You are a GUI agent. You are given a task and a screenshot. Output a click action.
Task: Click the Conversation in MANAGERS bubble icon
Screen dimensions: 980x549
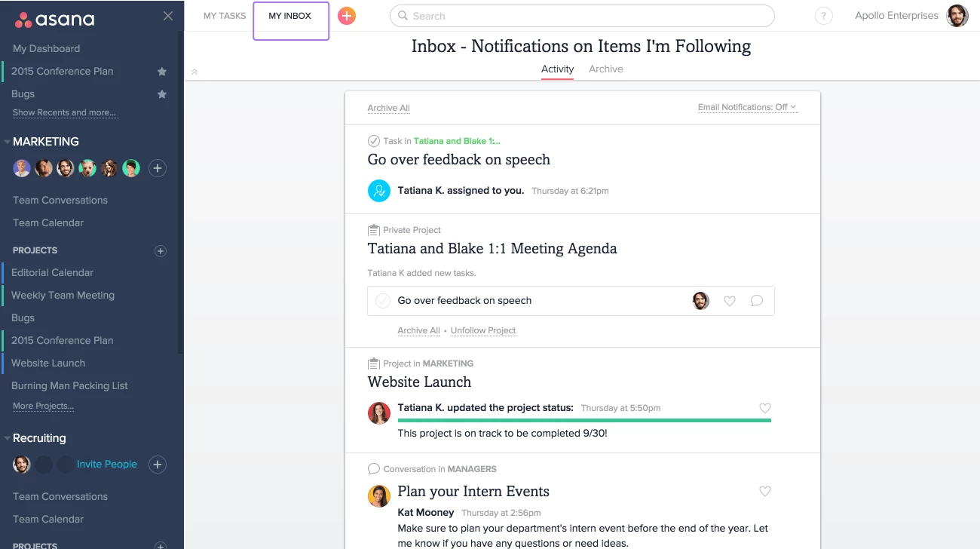(373, 469)
